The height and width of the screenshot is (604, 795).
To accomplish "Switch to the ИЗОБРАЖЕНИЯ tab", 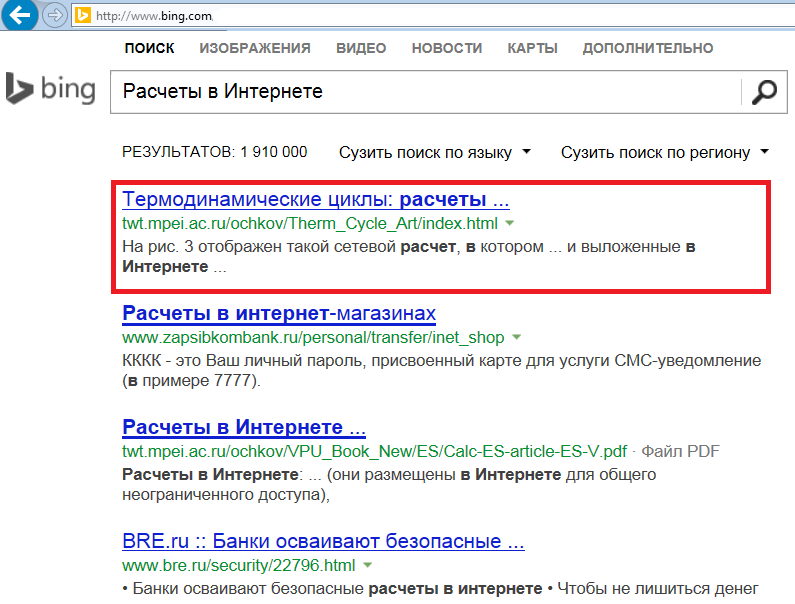I will coord(255,48).
